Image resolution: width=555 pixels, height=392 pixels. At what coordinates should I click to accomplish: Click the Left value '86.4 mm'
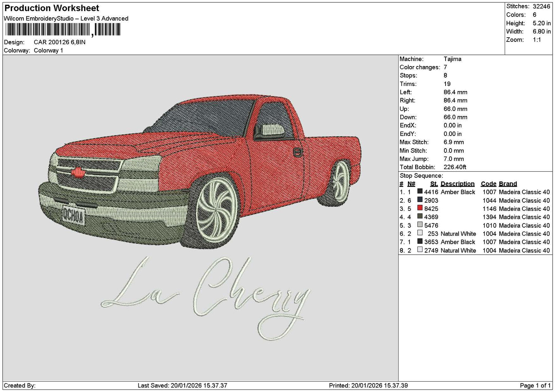pos(456,92)
